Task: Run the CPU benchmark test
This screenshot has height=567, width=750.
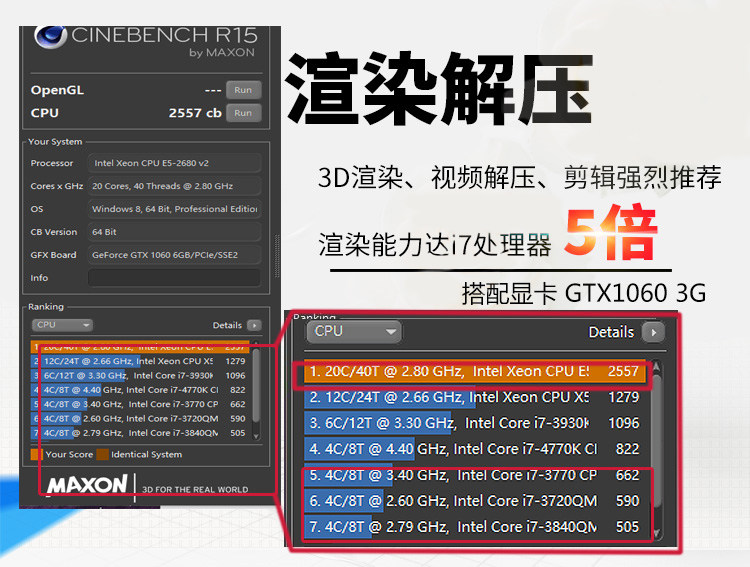Action: coord(243,113)
